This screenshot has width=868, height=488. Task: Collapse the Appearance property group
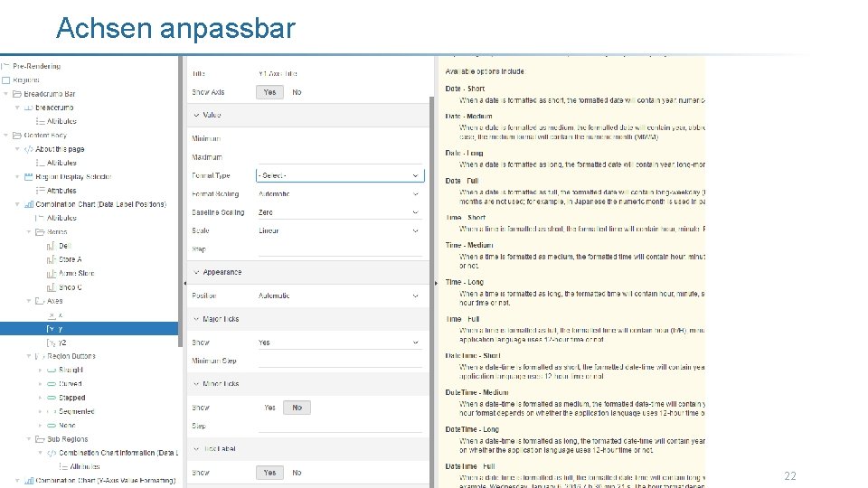[x=196, y=272]
